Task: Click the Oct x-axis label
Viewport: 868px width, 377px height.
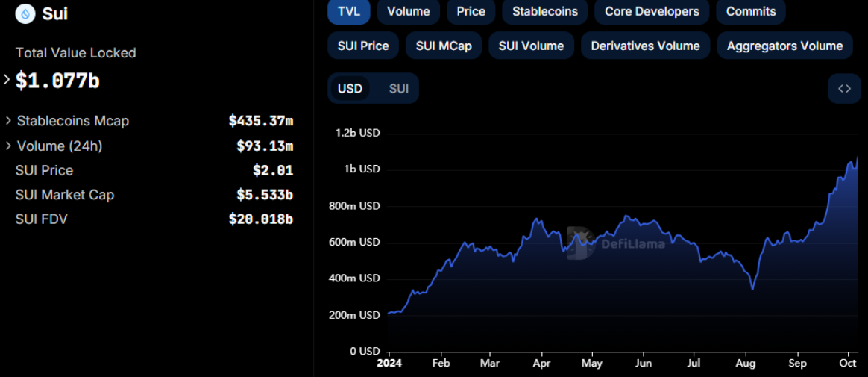Action: pos(849,364)
